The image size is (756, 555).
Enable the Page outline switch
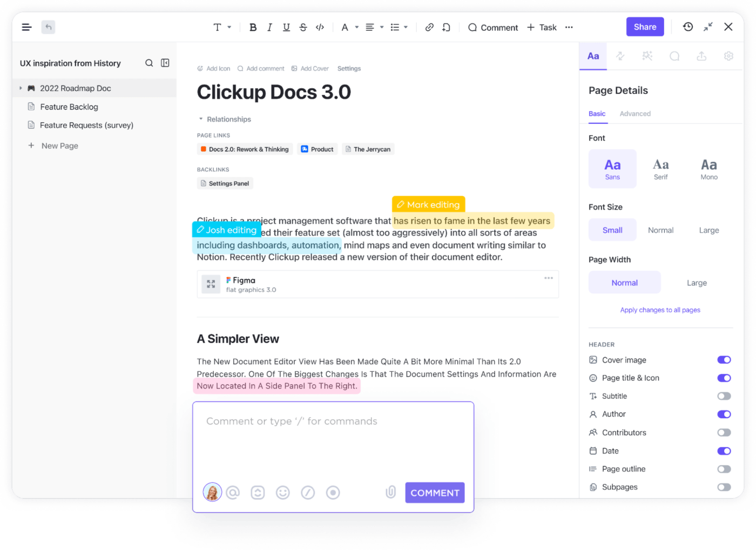(724, 469)
